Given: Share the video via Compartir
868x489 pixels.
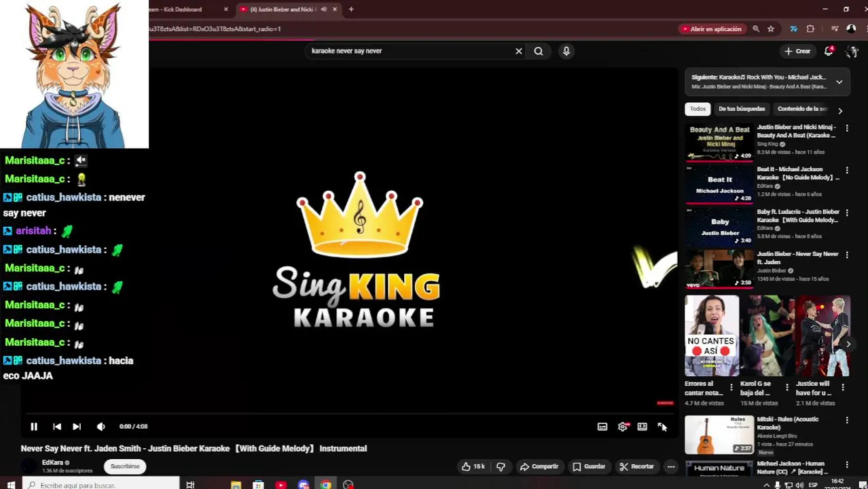Looking at the screenshot, I should pyautogui.click(x=539, y=467).
